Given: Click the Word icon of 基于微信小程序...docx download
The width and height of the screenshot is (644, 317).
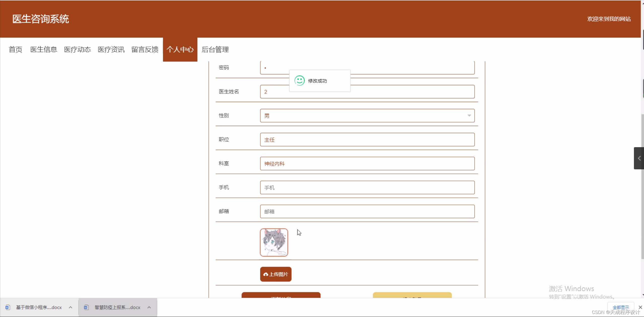Looking at the screenshot, I should coord(8,307).
